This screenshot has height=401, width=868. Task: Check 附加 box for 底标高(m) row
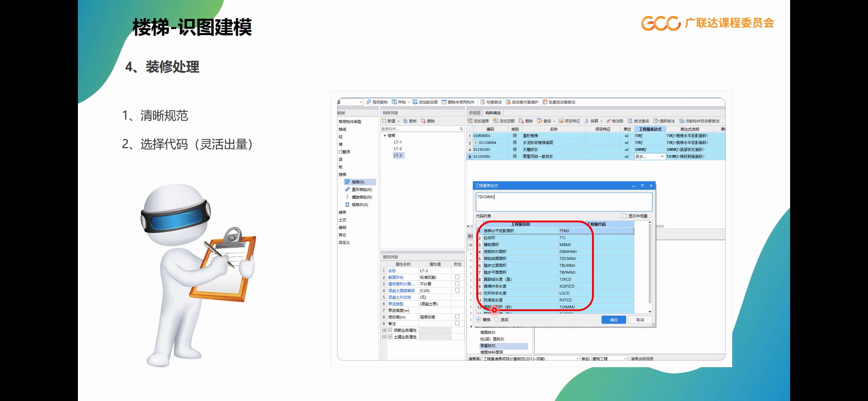tap(457, 317)
